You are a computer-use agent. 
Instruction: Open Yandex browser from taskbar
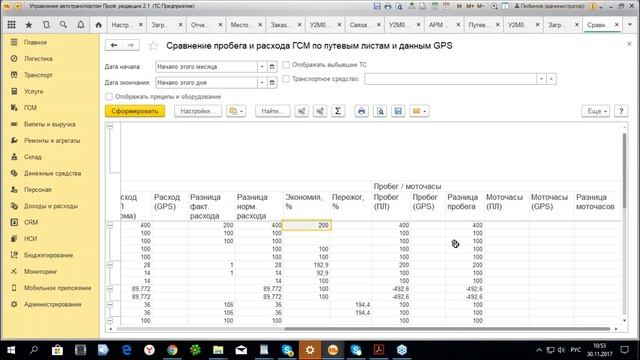click(x=149, y=350)
